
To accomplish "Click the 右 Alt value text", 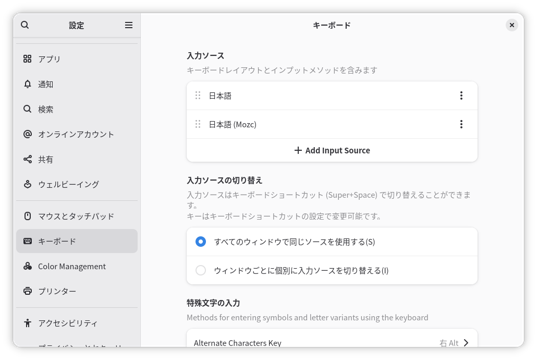I will (449, 343).
